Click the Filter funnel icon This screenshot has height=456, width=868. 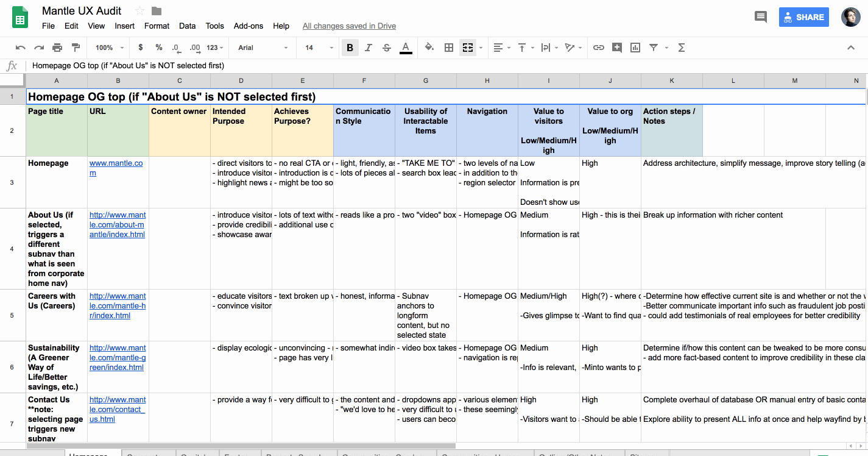(654, 48)
